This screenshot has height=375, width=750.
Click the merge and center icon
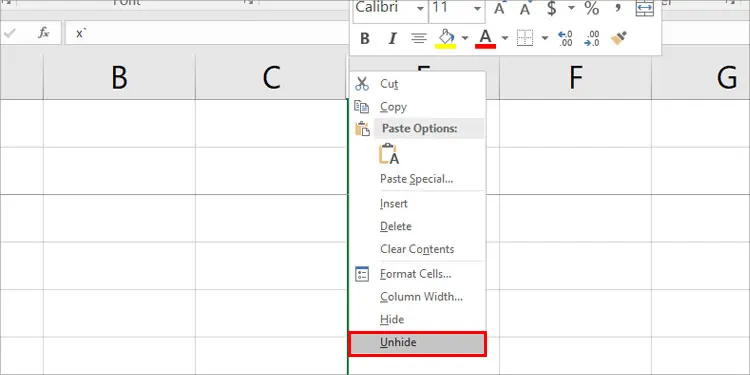pos(645,8)
